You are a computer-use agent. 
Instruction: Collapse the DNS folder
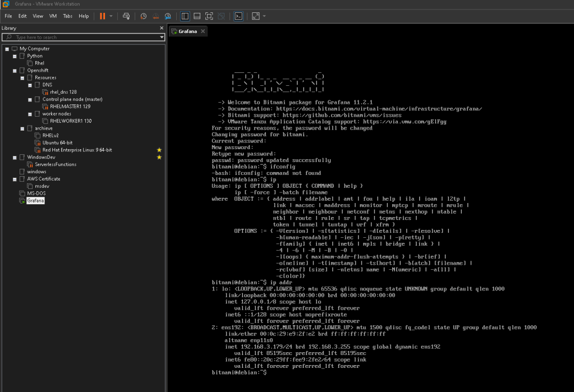click(x=30, y=85)
